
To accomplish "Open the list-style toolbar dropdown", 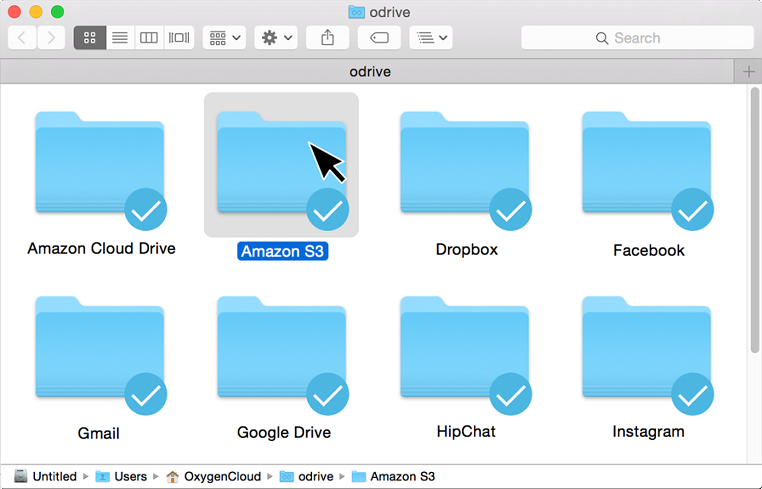I will pos(431,37).
